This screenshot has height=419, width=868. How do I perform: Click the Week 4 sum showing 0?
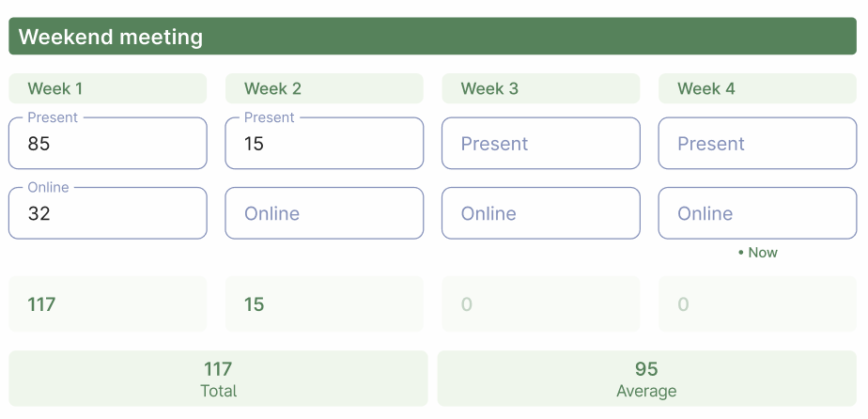[757, 304]
